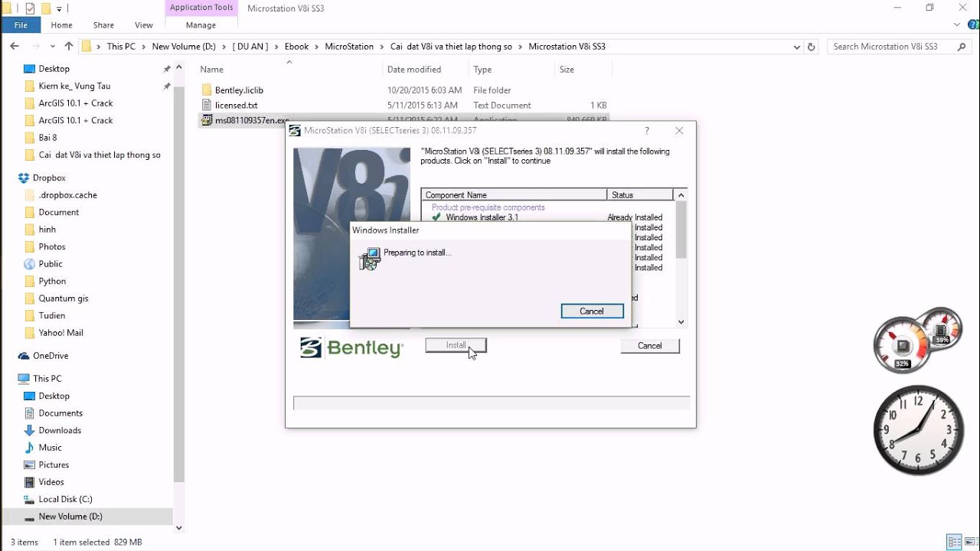Refresh the folder view
Screen dimensions: 980x551
tap(812, 47)
